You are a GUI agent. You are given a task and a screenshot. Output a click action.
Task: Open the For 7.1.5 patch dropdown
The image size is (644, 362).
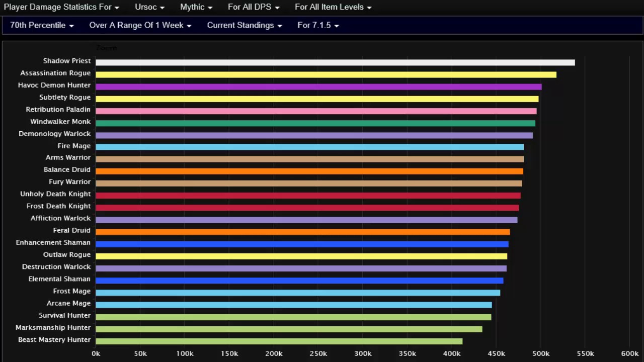click(318, 25)
